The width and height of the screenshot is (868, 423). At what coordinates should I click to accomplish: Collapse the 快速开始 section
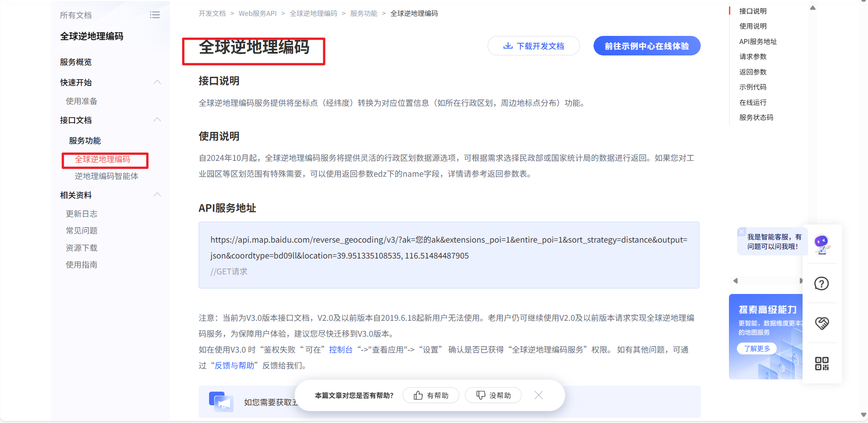(157, 82)
